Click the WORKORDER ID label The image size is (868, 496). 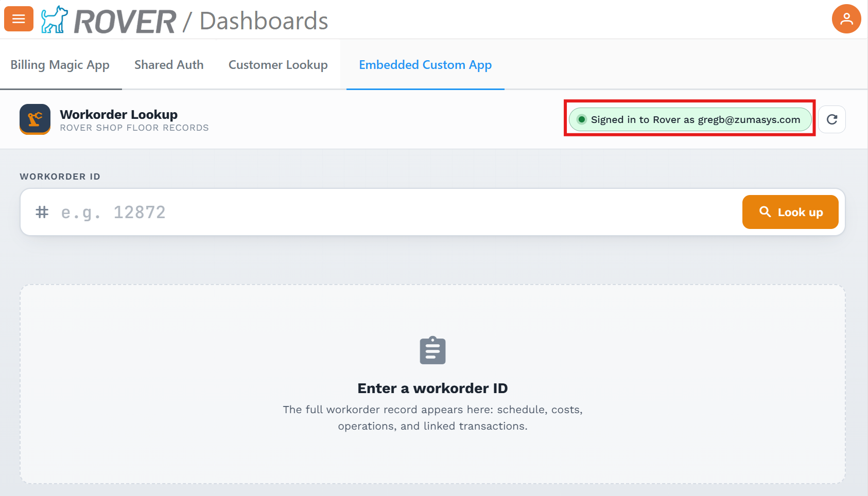(60, 176)
